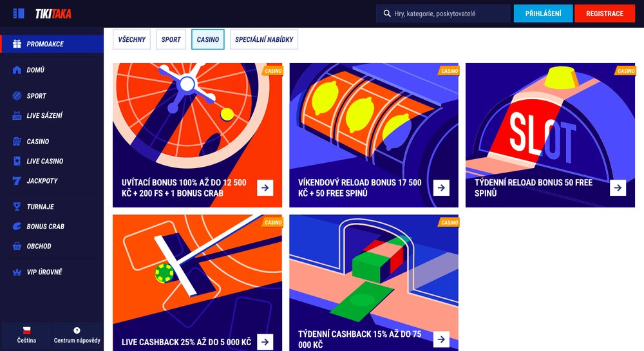Open Čeština language selector
The height and width of the screenshot is (351, 644).
click(x=26, y=335)
